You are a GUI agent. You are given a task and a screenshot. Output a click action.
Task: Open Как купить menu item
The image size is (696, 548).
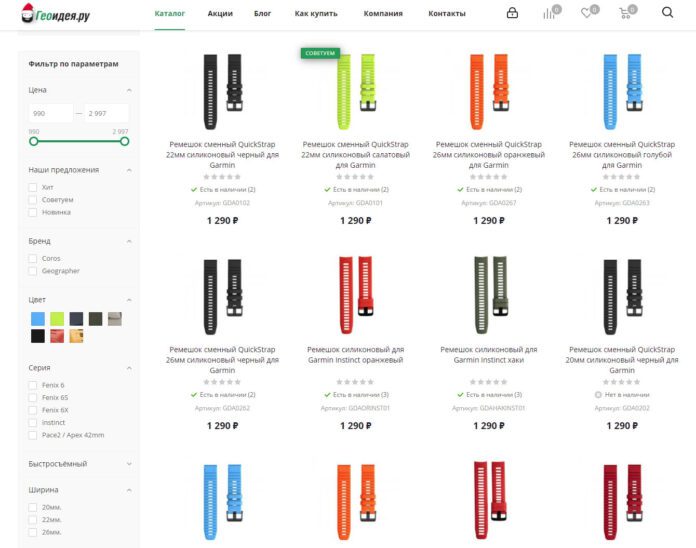click(316, 13)
